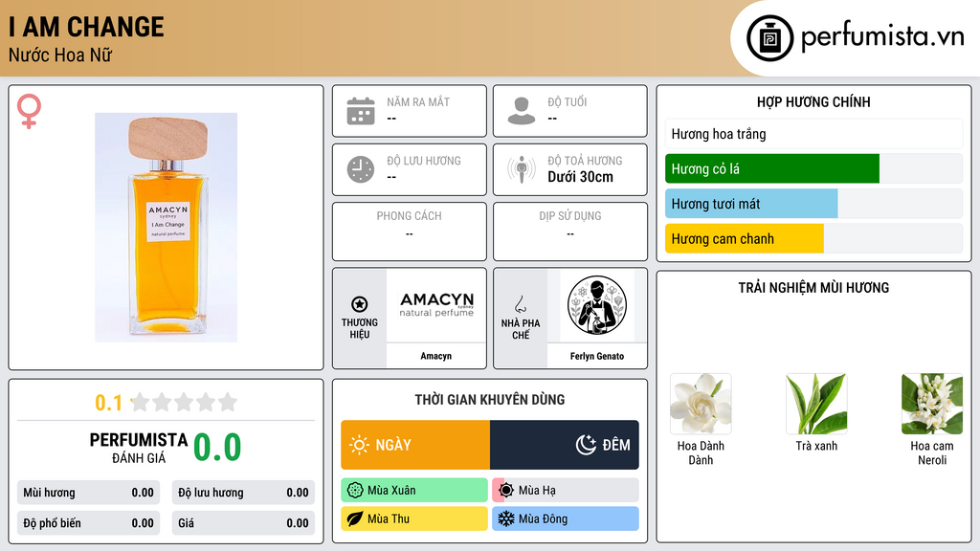This screenshot has width=980, height=551.
Task: Click the blue Hương tươi mát accord bar
Action: 813,204
